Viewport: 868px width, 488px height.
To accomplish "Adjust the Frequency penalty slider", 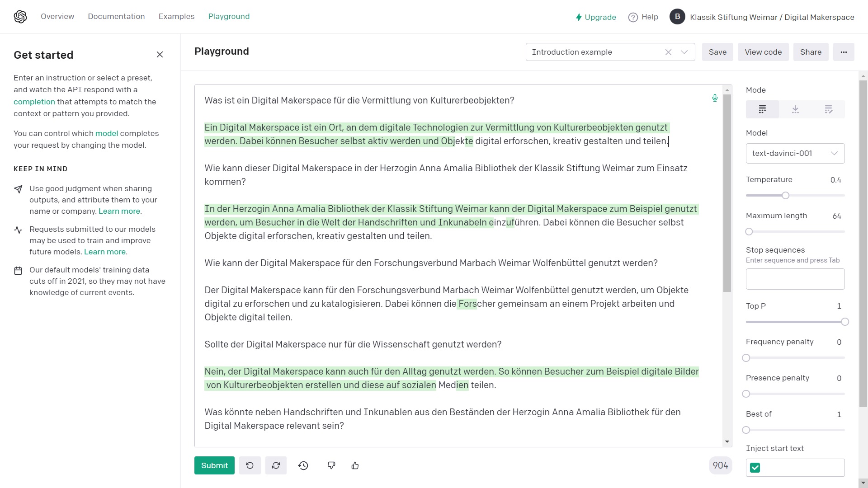I will click(746, 358).
